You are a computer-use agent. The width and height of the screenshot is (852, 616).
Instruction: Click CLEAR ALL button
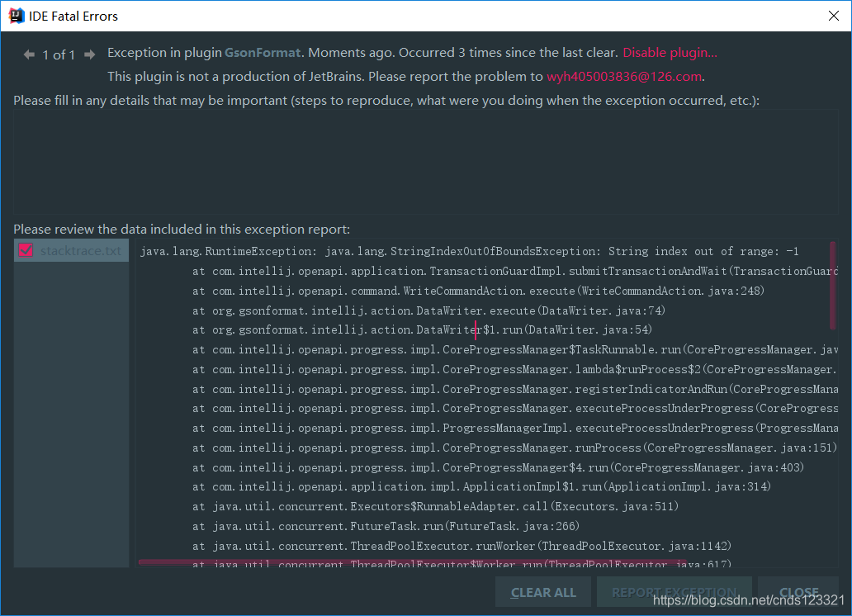tap(543, 592)
